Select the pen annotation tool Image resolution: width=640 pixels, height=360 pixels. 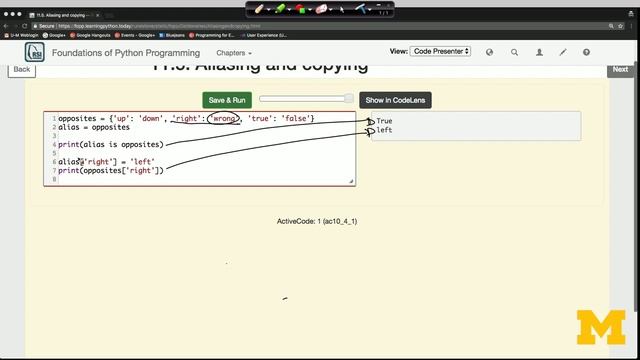tap(259, 9)
